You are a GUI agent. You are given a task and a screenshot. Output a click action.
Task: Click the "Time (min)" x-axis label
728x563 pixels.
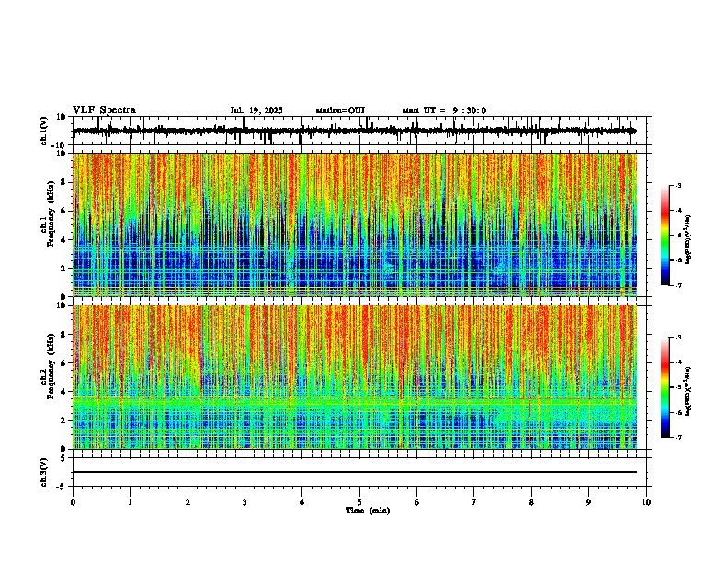368,511
